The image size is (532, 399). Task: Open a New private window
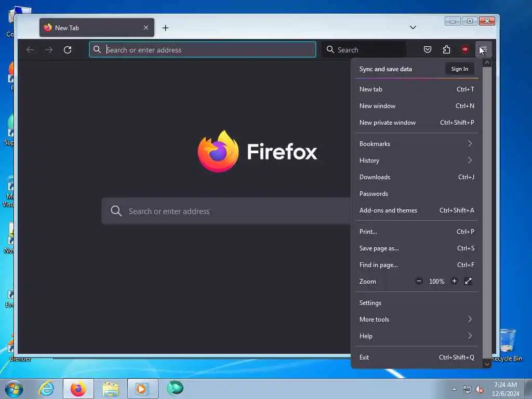[417, 123]
